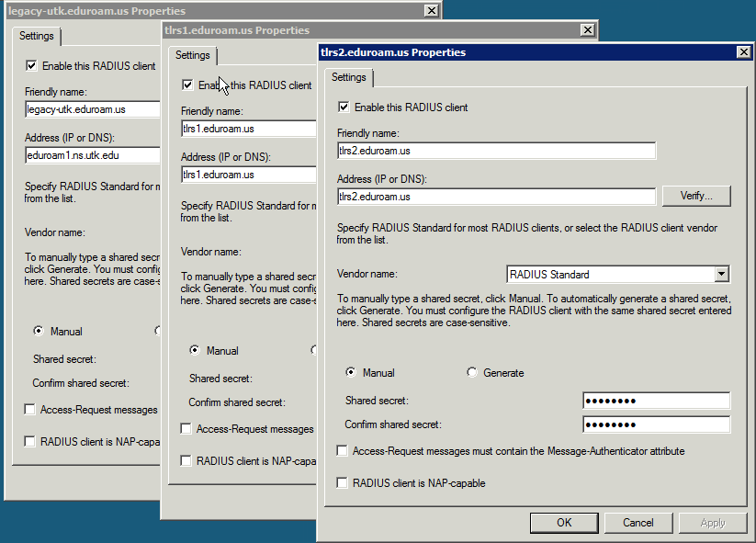
Task: Check Access-Request messages box in legacy-utk window
Action: coord(30,410)
